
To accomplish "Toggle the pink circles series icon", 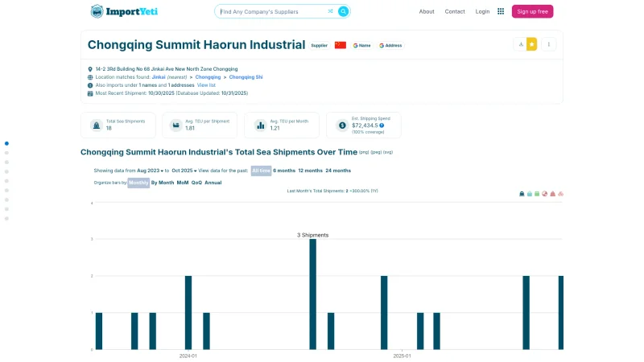I will click(x=560, y=194).
